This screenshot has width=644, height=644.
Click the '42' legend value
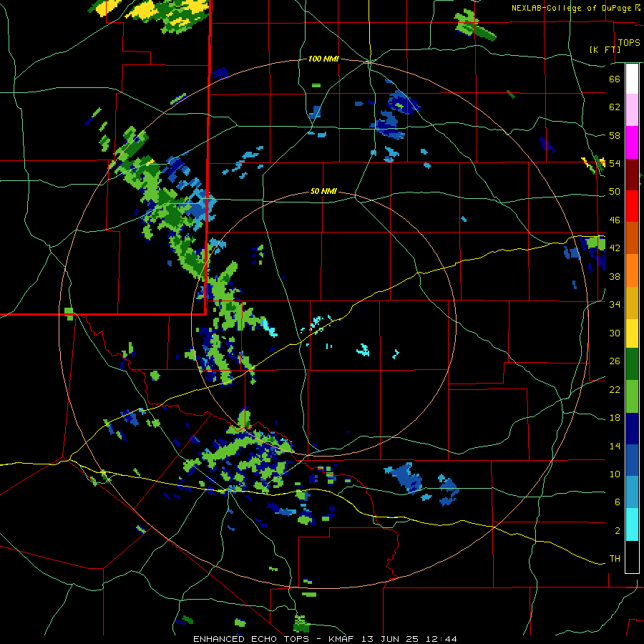[x=615, y=248]
